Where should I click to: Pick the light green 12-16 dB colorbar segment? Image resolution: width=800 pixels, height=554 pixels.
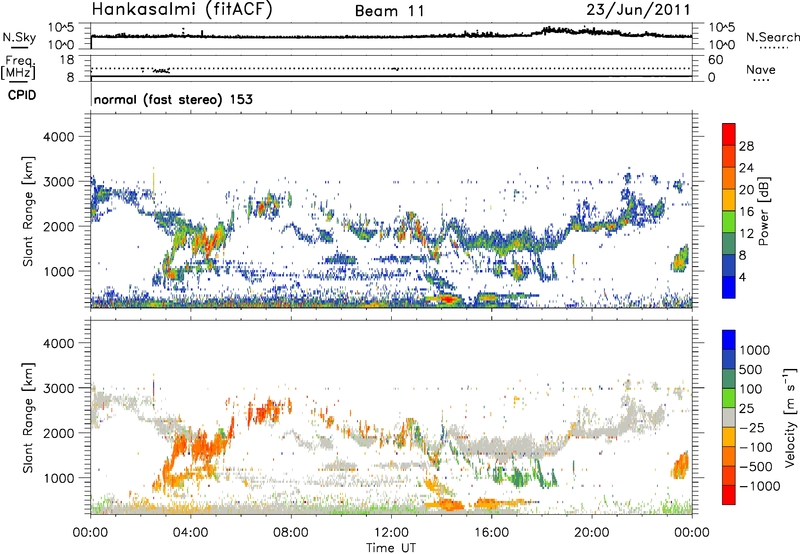coord(729,222)
